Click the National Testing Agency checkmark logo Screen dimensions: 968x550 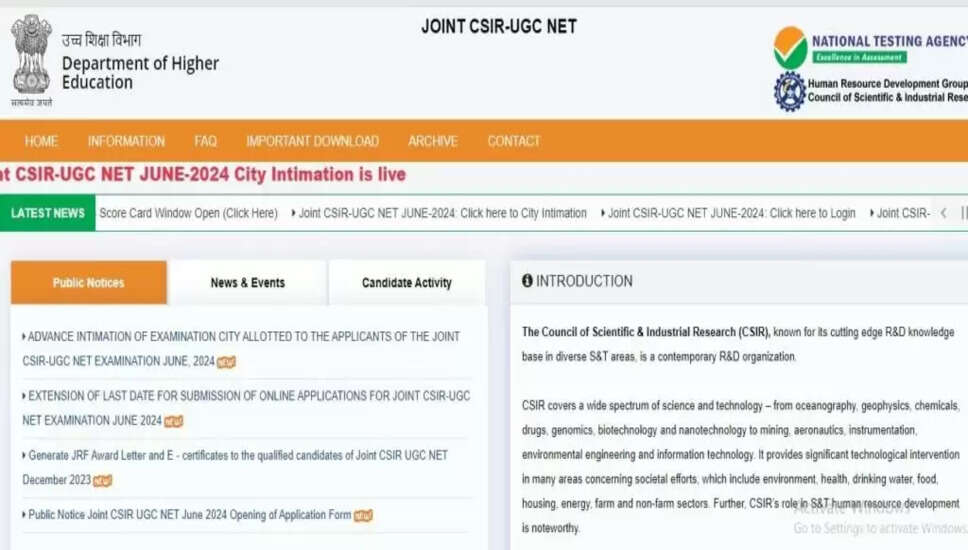click(790, 47)
